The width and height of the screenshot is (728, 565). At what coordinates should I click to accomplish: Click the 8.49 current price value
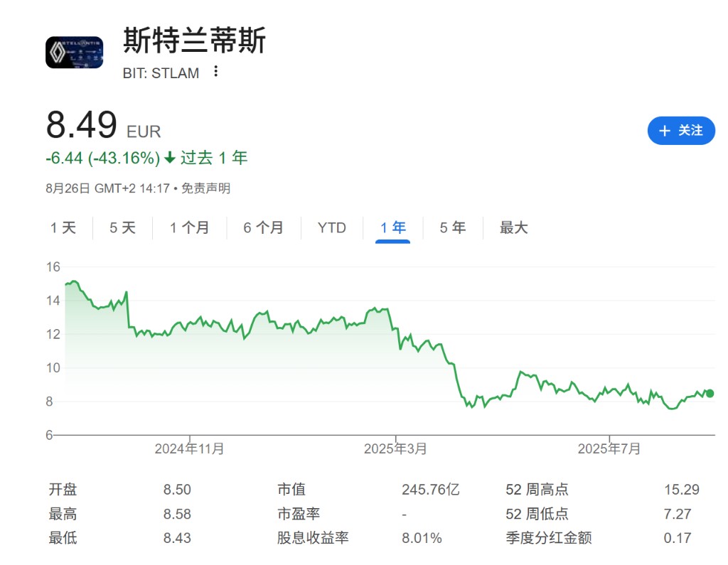pyautogui.click(x=81, y=125)
